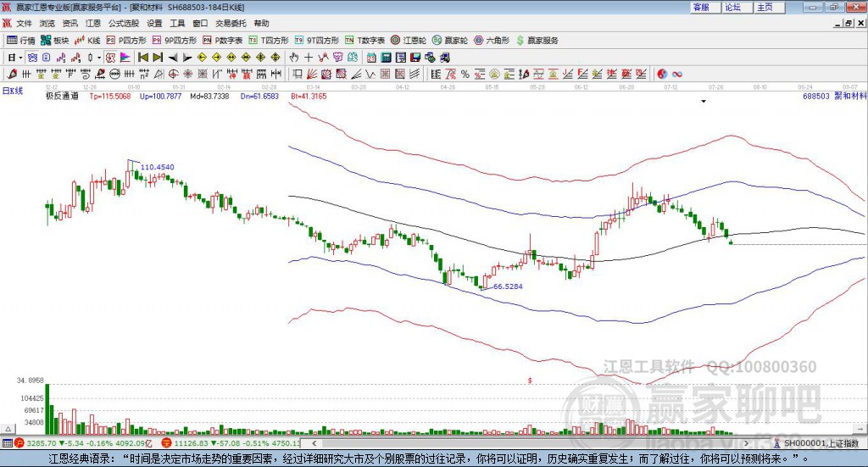Screen dimensions: 868x467
Task: Move chart left with black left arrow
Action: click(x=173, y=58)
